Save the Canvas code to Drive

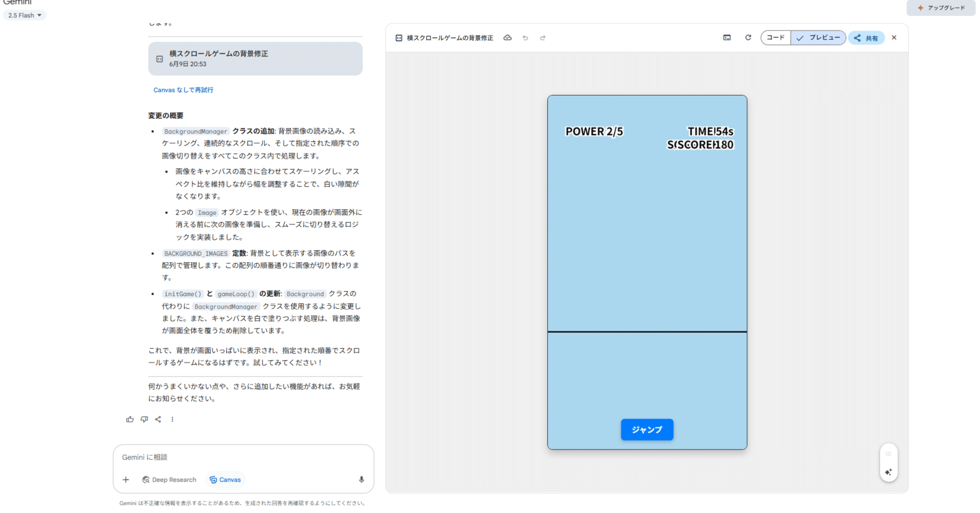[x=508, y=38]
